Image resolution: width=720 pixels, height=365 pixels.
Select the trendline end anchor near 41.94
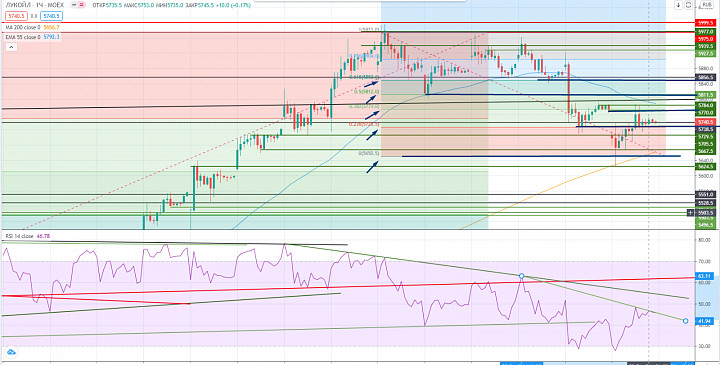[x=686, y=321]
